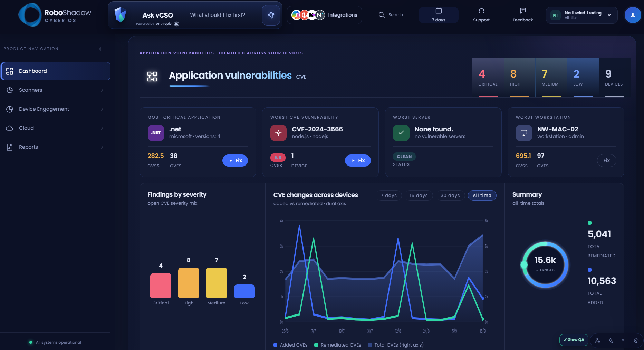
Task: Click Fix for the NW-MAC-02 workstation
Action: 607,160
